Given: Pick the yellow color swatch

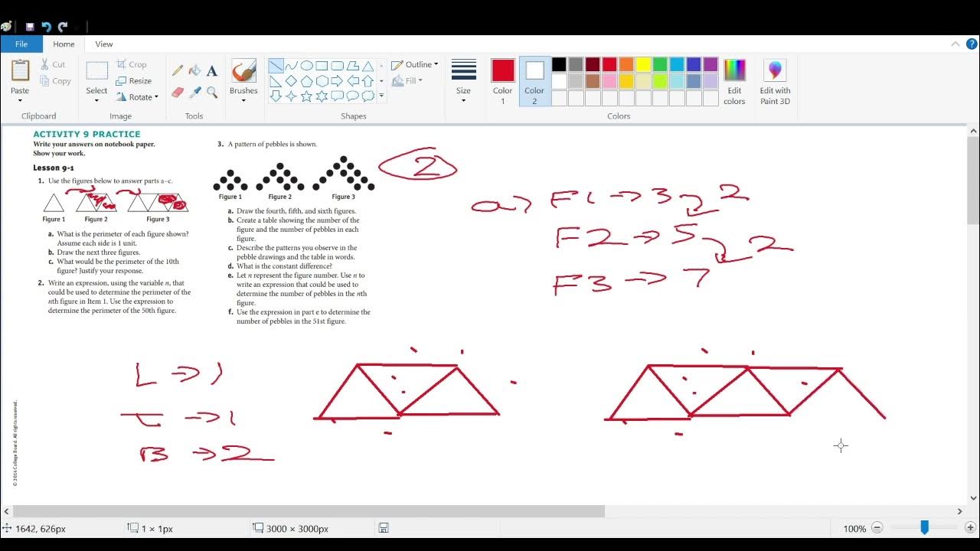Looking at the screenshot, I should point(643,64).
